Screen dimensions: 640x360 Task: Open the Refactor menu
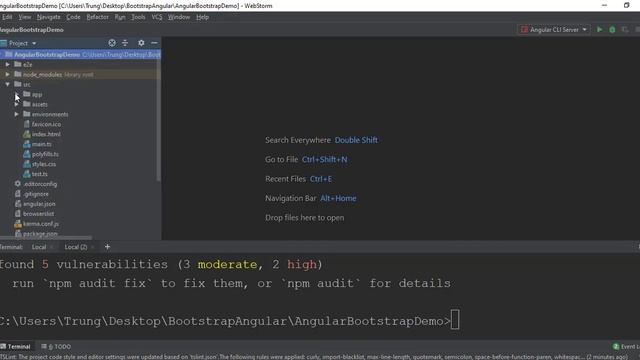[97, 17]
